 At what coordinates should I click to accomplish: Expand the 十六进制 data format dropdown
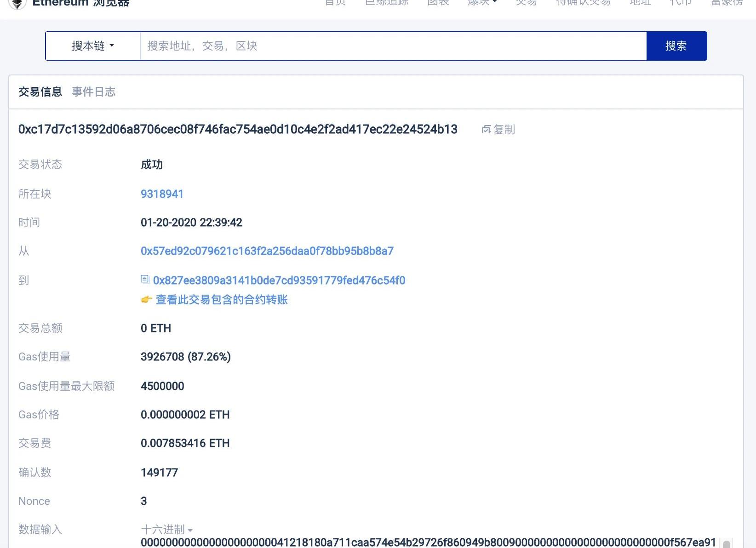click(166, 530)
